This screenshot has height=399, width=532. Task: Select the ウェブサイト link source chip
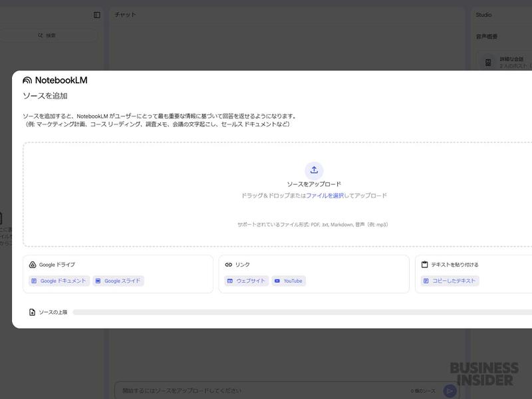(247, 281)
